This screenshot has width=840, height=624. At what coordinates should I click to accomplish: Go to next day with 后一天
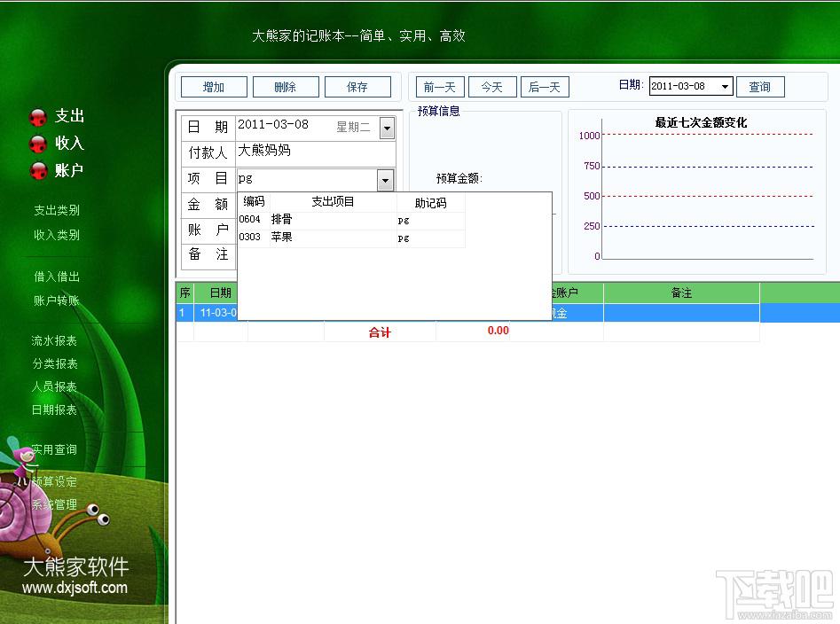tap(545, 87)
